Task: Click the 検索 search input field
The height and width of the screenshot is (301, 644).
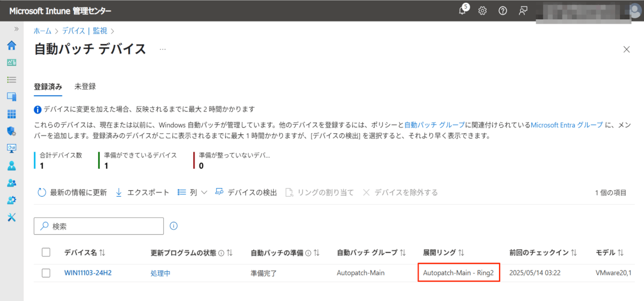Action: pyautogui.click(x=99, y=226)
